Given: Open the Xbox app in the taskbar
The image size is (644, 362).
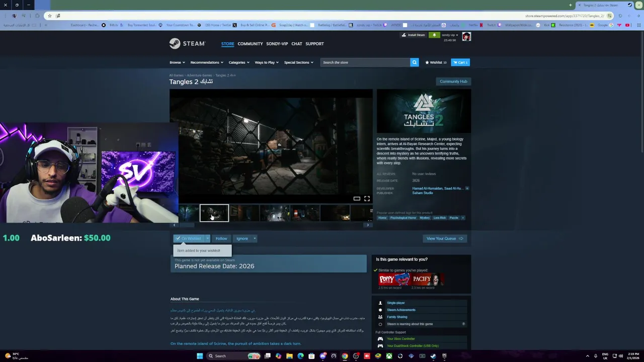Looking at the screenshot, I should (x=389, y=356).
